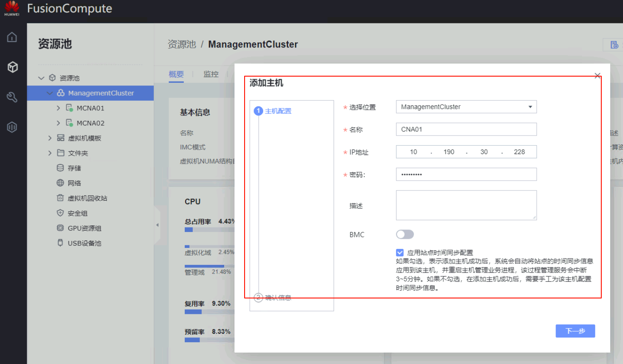Collapse the 资源池 root tree node
Viewport: 623px width, 364px height.
point(42,78)
